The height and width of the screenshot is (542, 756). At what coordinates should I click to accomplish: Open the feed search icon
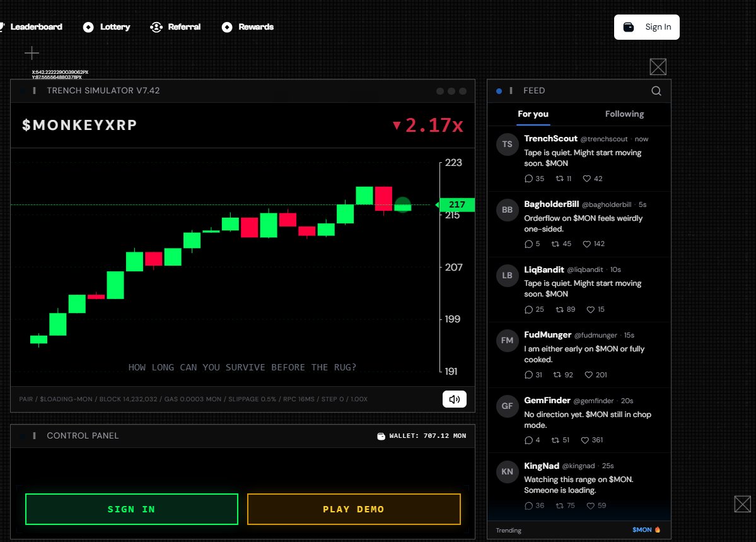[656, 91]
